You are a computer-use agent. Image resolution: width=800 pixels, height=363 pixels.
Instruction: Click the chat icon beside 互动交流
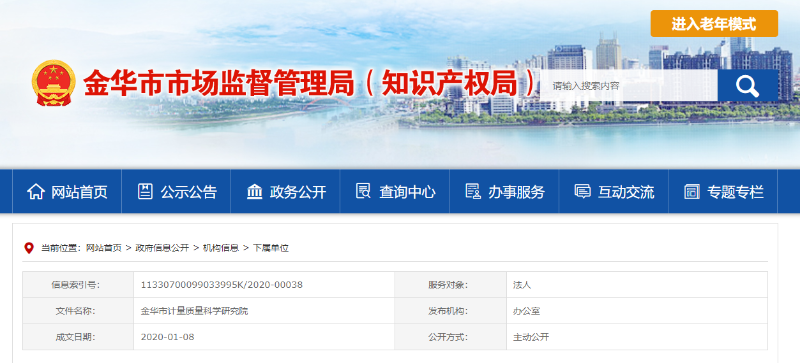tap(582, 192)
